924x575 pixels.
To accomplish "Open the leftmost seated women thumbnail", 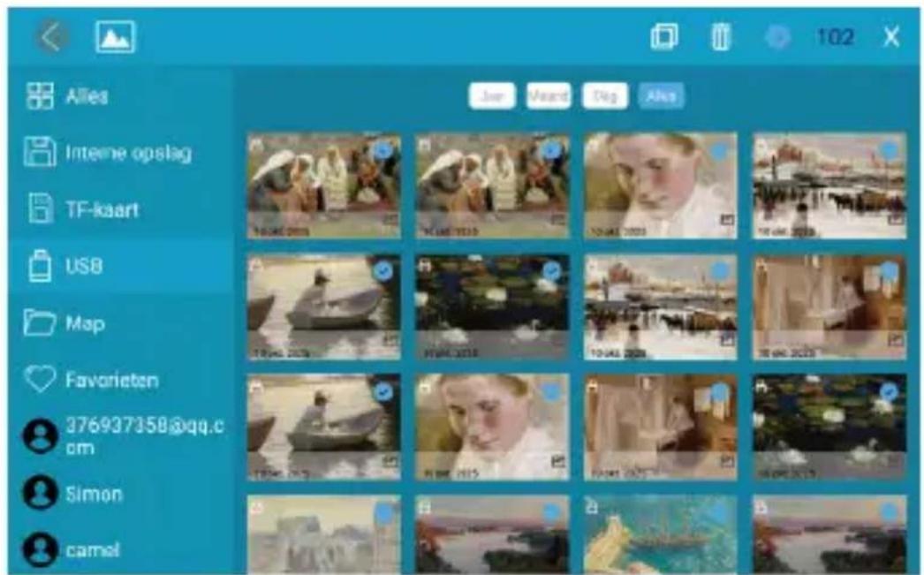I will click(x=324, y=186).
